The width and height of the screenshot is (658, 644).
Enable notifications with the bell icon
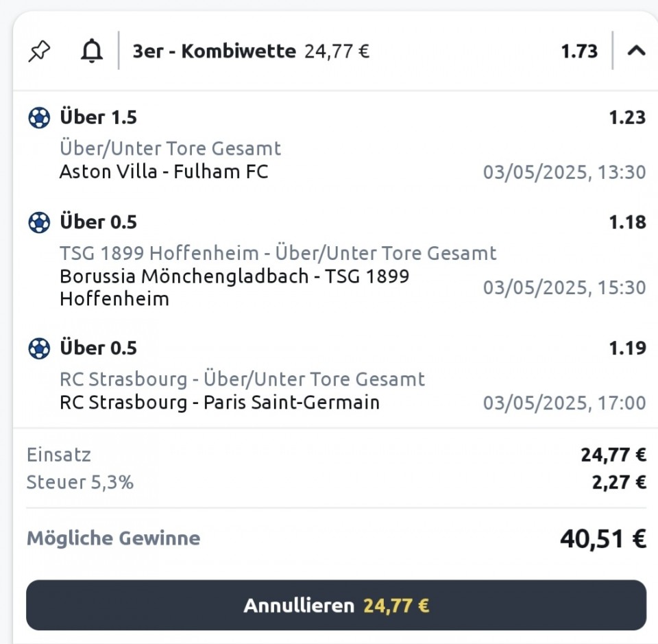[x=91, y=51]
